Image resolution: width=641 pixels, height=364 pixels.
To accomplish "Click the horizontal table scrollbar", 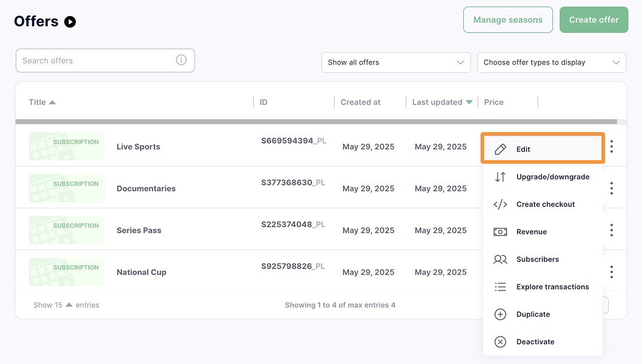I will tap(316, 121).
